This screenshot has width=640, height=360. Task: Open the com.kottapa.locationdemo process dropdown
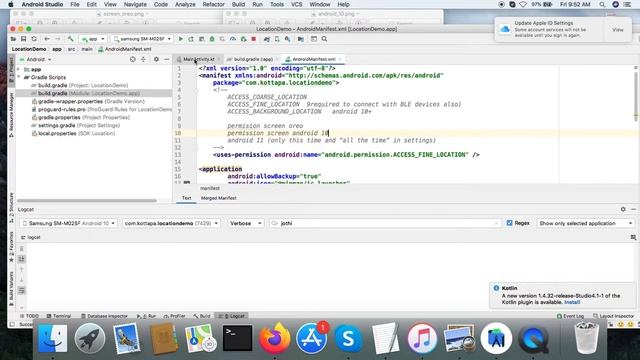pyautogui.click(x=171, y=223)
